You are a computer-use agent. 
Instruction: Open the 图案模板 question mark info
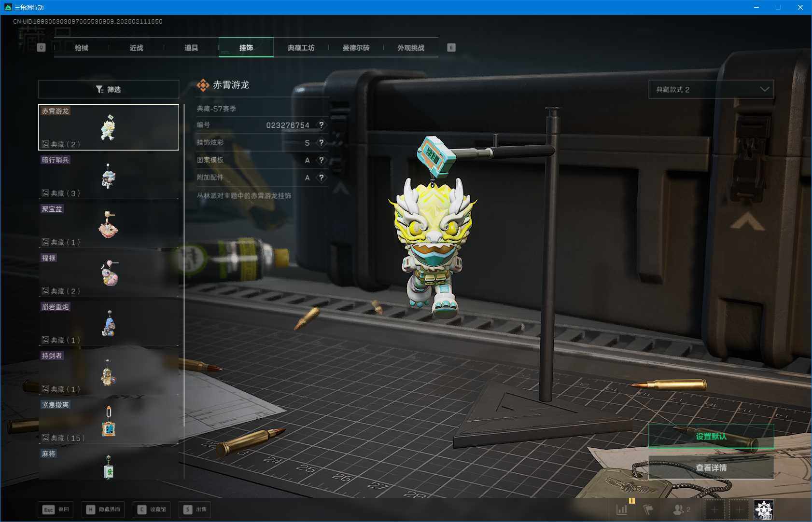[x=322, y=160]
